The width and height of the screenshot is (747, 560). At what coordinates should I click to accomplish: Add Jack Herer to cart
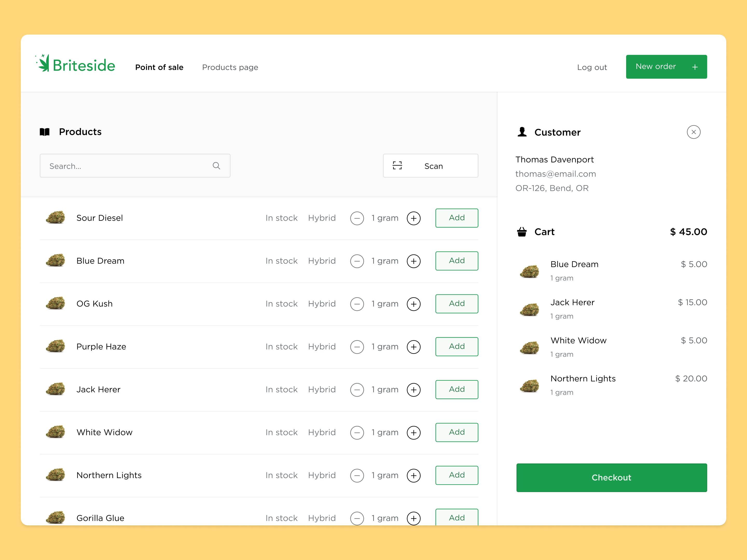[457, 389]
